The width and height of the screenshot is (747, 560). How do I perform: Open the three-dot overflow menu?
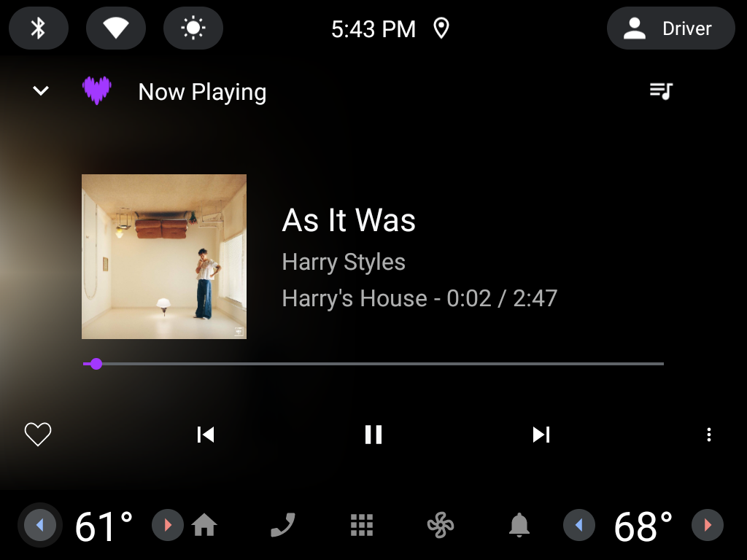point(709,435)
